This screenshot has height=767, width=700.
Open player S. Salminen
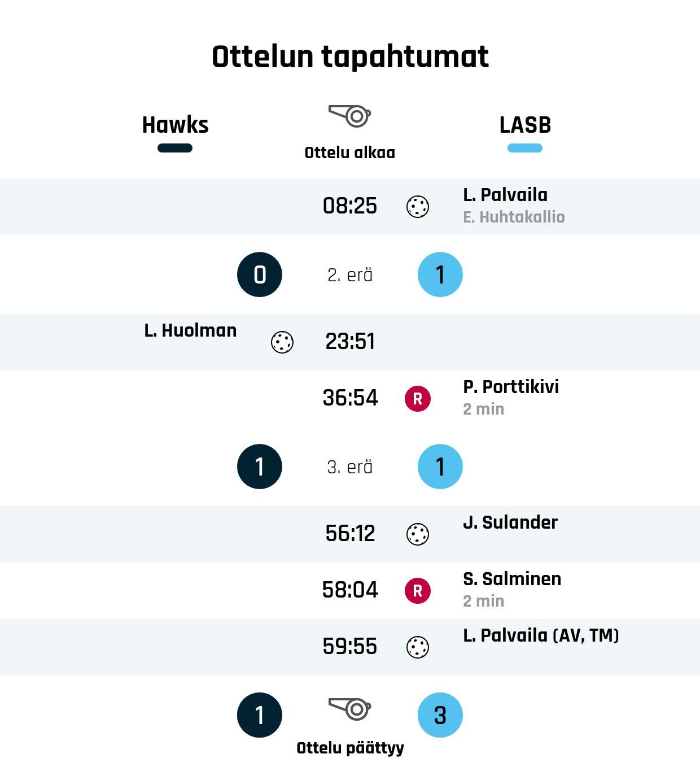tap(512, 579)
